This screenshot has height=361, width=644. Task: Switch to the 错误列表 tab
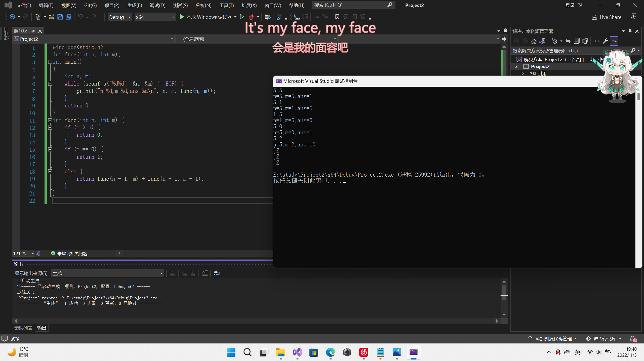[x=23, y=328]
